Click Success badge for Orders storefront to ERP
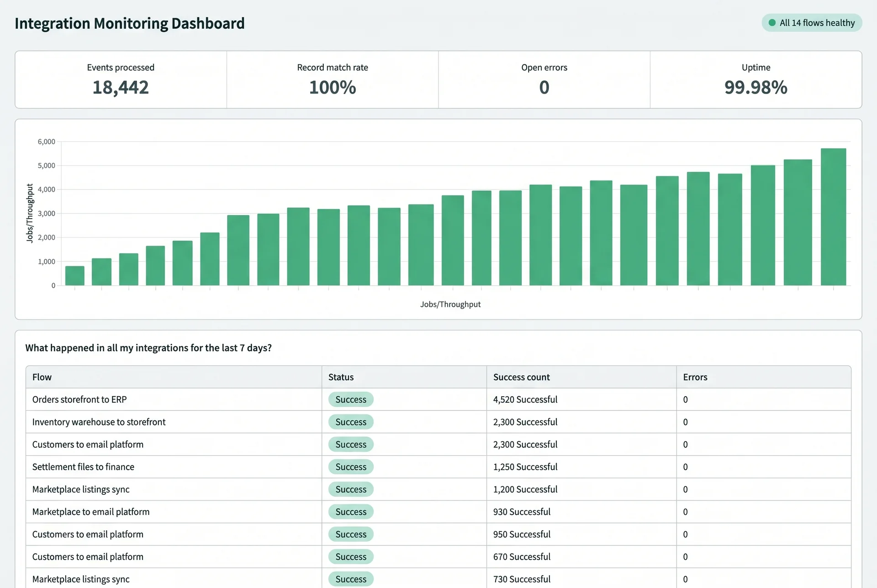 coord(351,399)
